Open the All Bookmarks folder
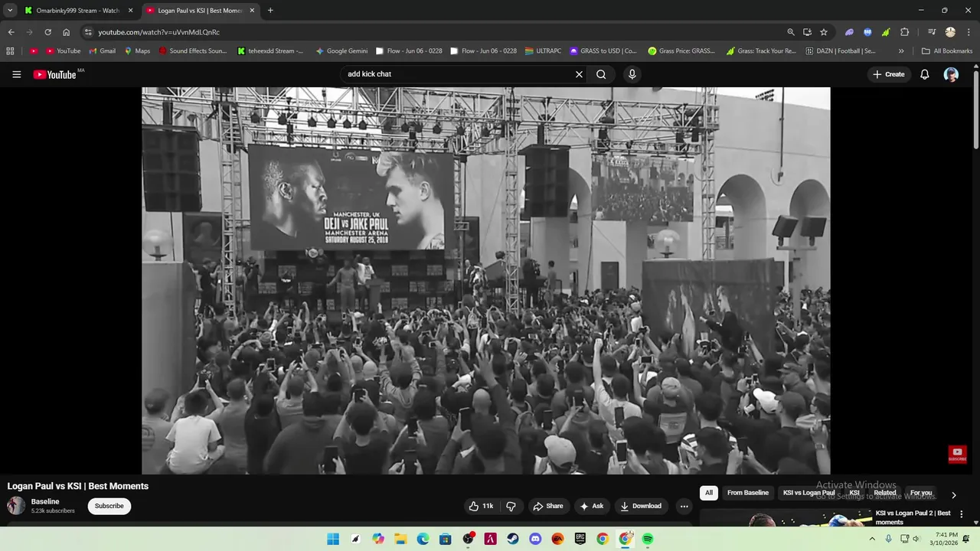 tap(947, 51)
